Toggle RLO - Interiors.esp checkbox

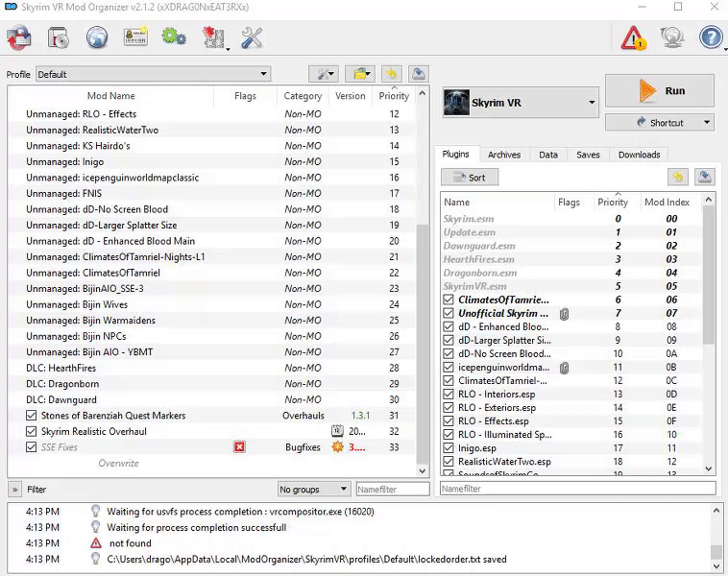pyautogui.click(x=448, y=394)
